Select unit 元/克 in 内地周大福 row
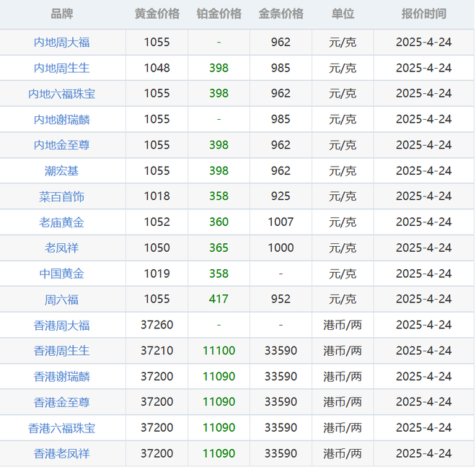476x467 pixels. pyautogui.click(x=343, y=43)
